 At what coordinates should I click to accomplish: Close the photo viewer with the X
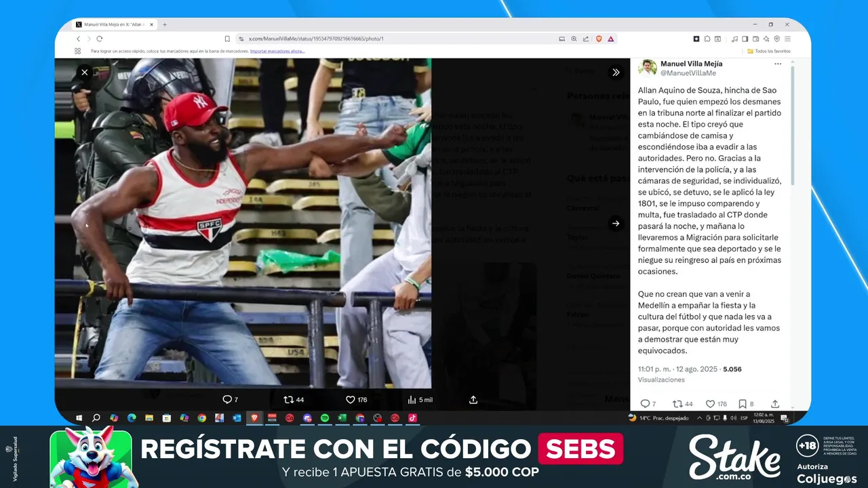(x=85, y=72)
